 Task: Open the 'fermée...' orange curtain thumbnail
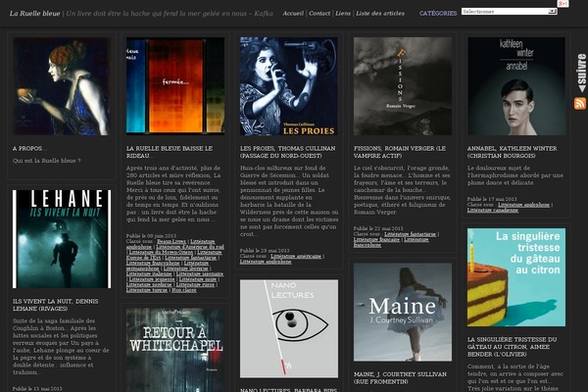[x=175, y=86]
